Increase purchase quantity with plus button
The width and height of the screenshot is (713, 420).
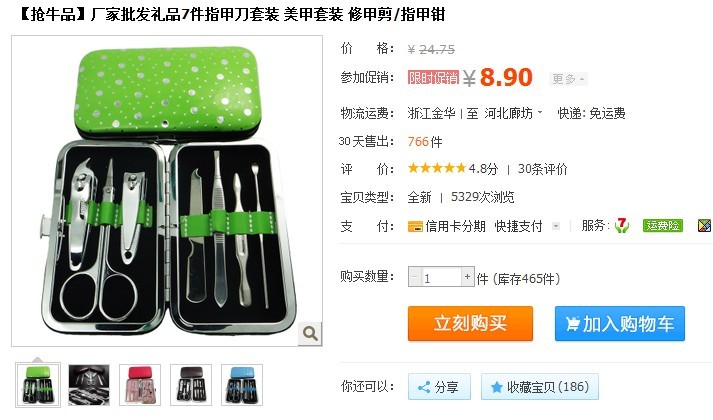pyautogui.click(x=467, y=277)
